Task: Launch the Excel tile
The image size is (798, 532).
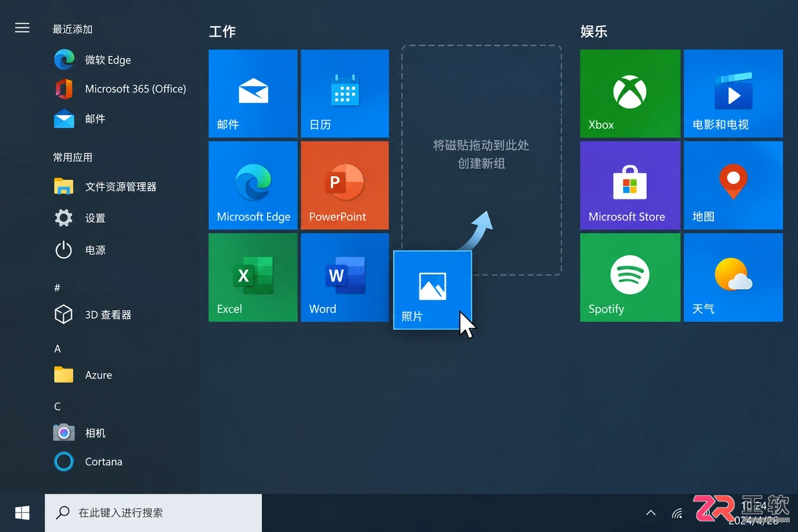Action: (253, 277)
